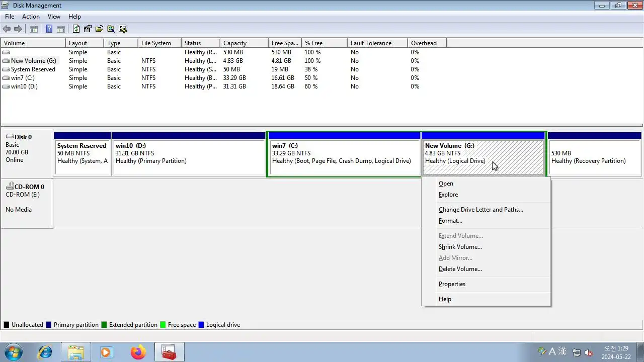
Task: Sort by the Overhead column header
Action: [x=427, y=43]
